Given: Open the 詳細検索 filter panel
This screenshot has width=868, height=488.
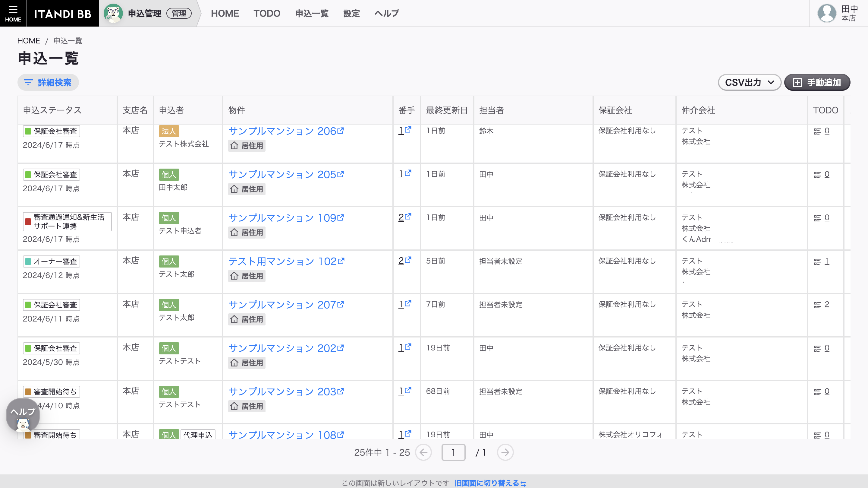Looking at the screenshot, I should coord(48,82).
